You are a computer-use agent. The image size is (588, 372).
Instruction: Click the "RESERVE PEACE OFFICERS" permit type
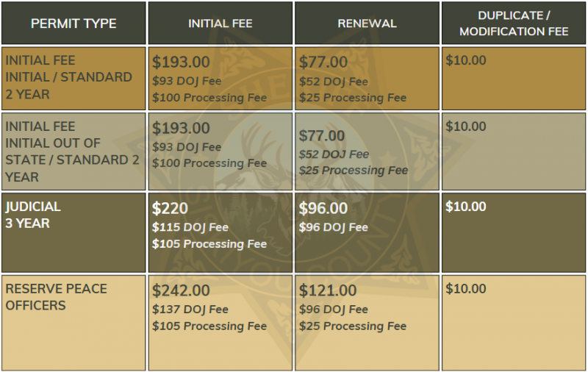tap(56, 297)
